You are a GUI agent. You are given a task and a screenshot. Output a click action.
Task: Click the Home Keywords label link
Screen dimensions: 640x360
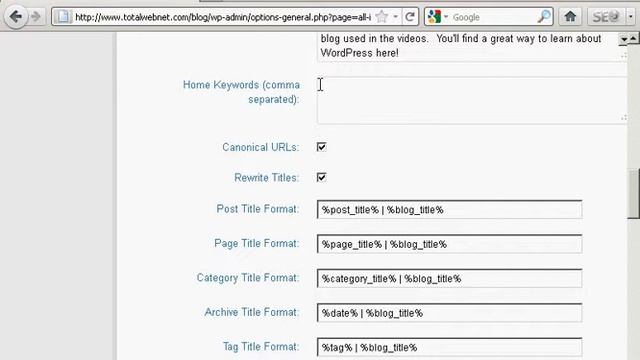click(x=241, y=92)
